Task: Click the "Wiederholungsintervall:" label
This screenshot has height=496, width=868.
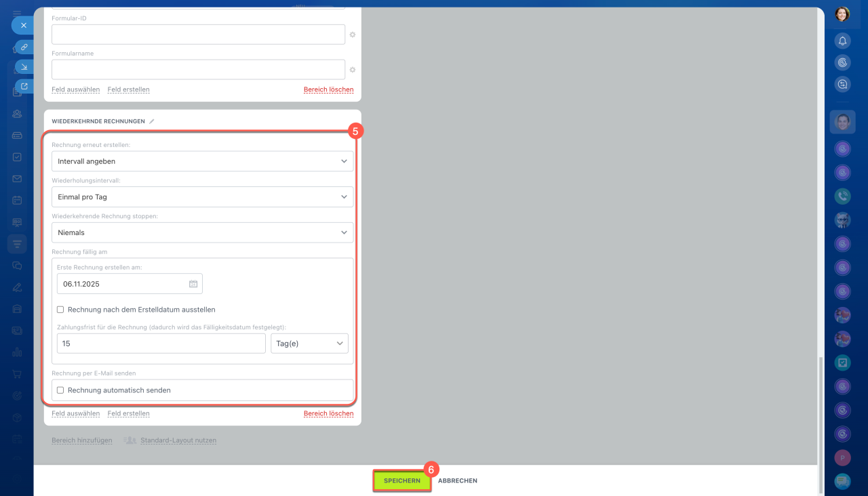Action: click(85, 180)
